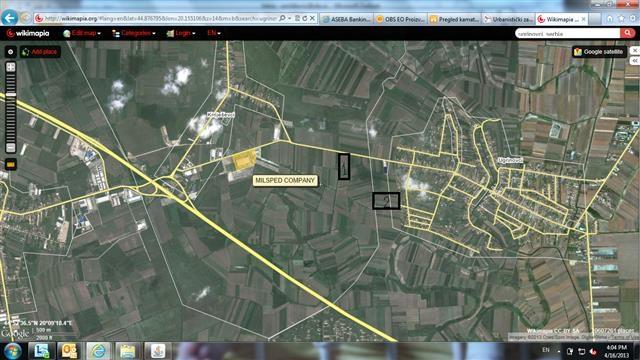Viewport: 640px width, 360px height.
Task: Focus the Wikimapia place search field
Action: [x=567, y=33]
